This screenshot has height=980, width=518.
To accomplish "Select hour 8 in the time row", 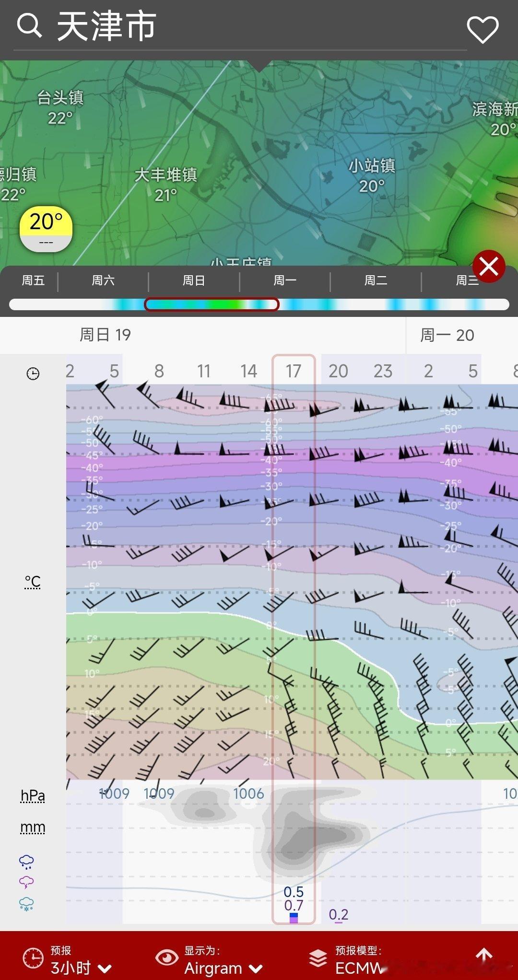I will click(x=159, y=371).
